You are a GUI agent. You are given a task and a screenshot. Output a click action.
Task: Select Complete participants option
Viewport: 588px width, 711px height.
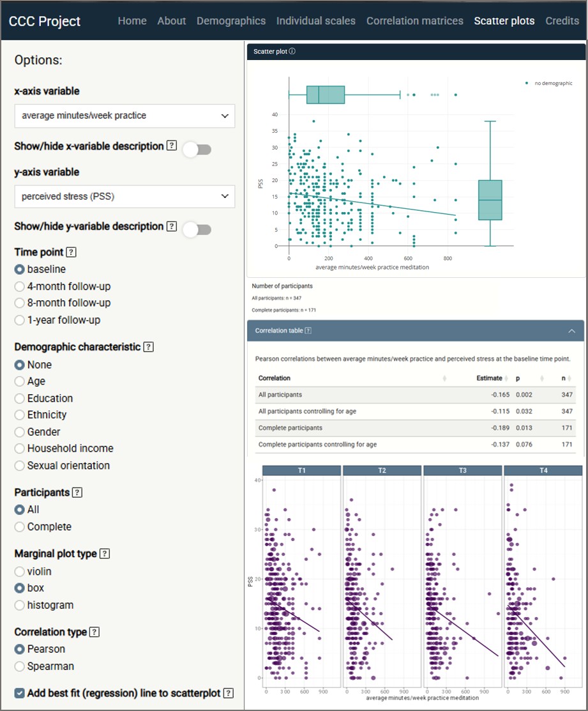[x=20, y=527]
